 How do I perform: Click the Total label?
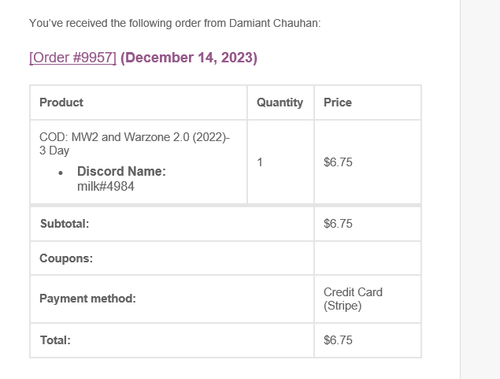pos(55,340)
